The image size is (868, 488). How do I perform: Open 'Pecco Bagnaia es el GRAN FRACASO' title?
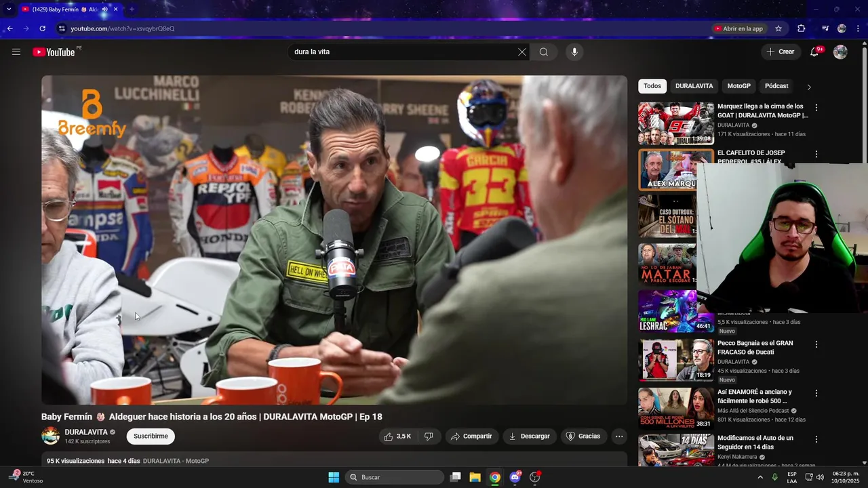coord(755,348)
